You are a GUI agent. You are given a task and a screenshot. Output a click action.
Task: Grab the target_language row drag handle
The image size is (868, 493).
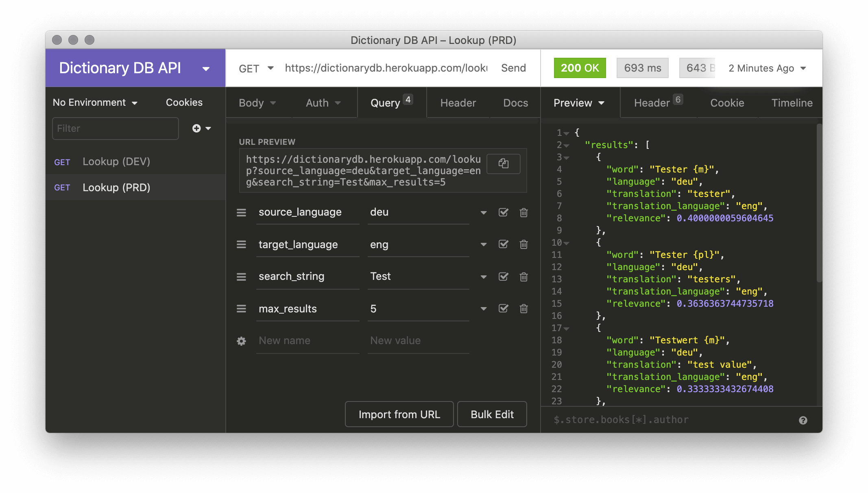pos(241,244)
